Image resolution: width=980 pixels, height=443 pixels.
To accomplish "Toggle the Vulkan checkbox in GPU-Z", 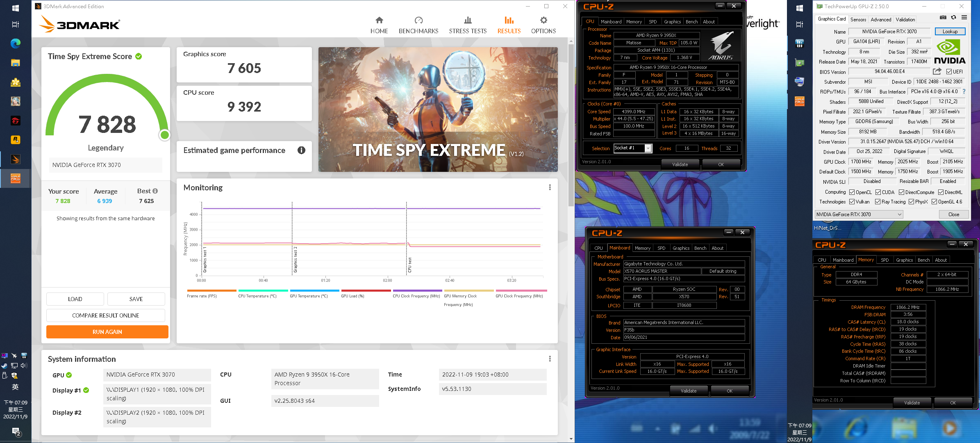I will 852,201.
